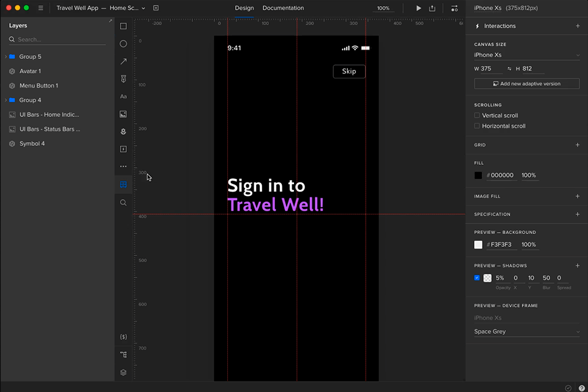588x392 pixels.
Task: Switch to the Design tab
Action: [x=244, y=8]
